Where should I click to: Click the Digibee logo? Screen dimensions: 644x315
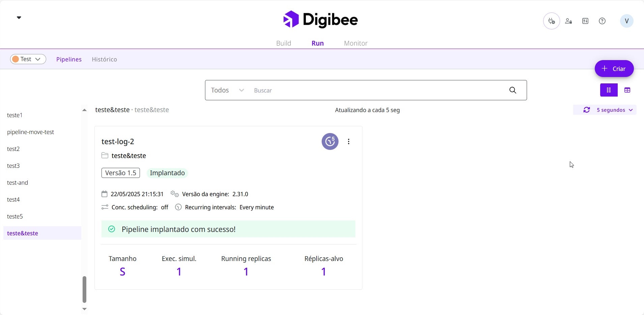[321, 19]
